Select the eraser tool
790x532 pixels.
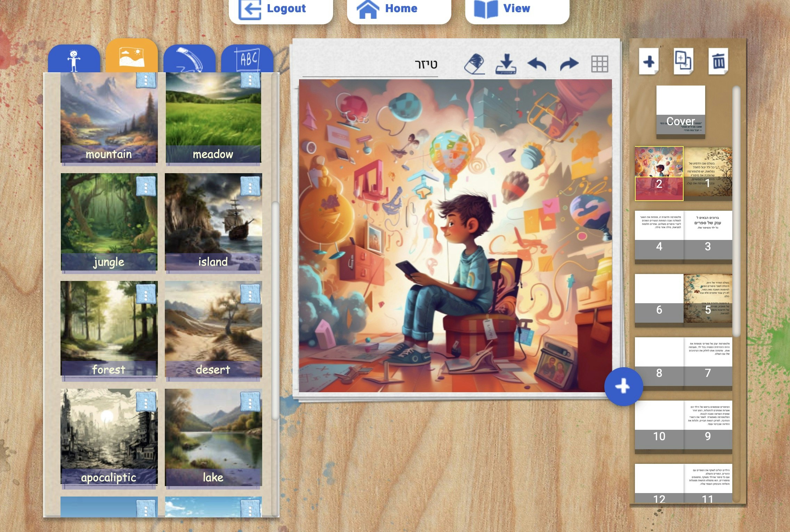tap(475, 64)
